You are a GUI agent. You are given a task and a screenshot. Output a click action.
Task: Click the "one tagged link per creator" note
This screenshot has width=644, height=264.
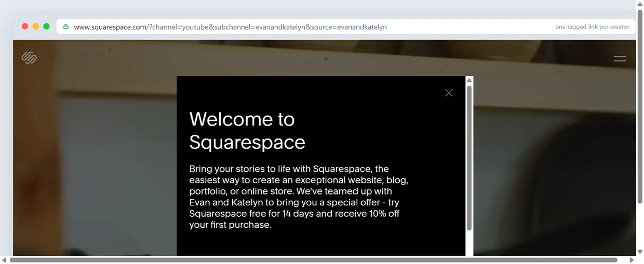click(592, 27)
